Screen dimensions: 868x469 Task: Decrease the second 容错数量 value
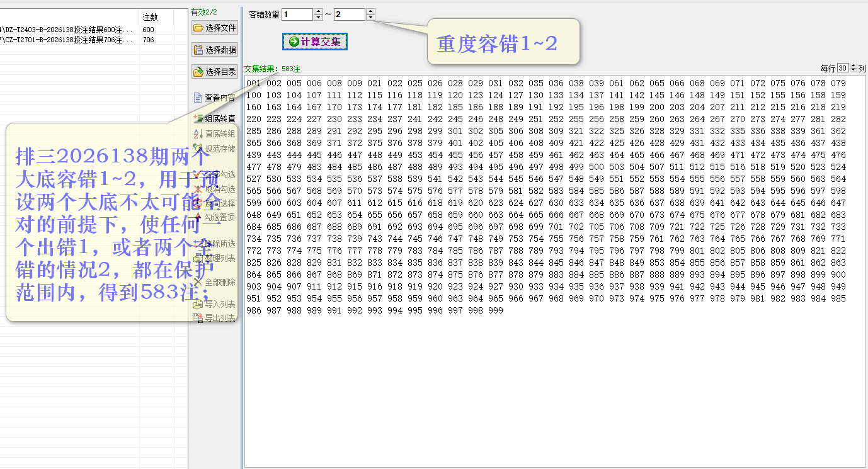point(370,17)
